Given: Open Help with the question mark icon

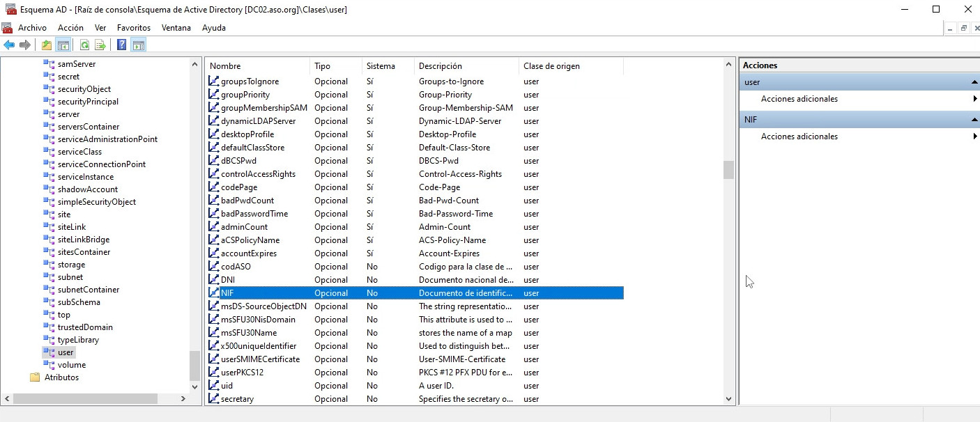Looking at the screenshot, I should 122,45.
